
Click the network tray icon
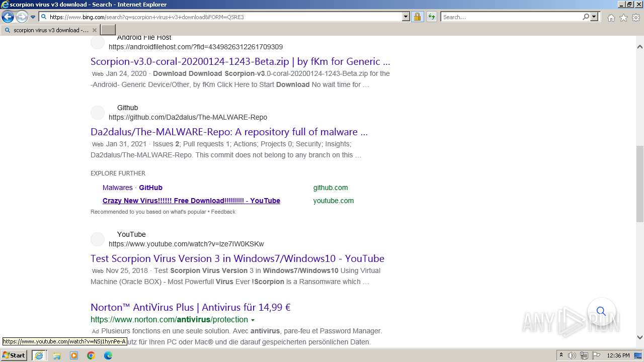click(584, 355)
